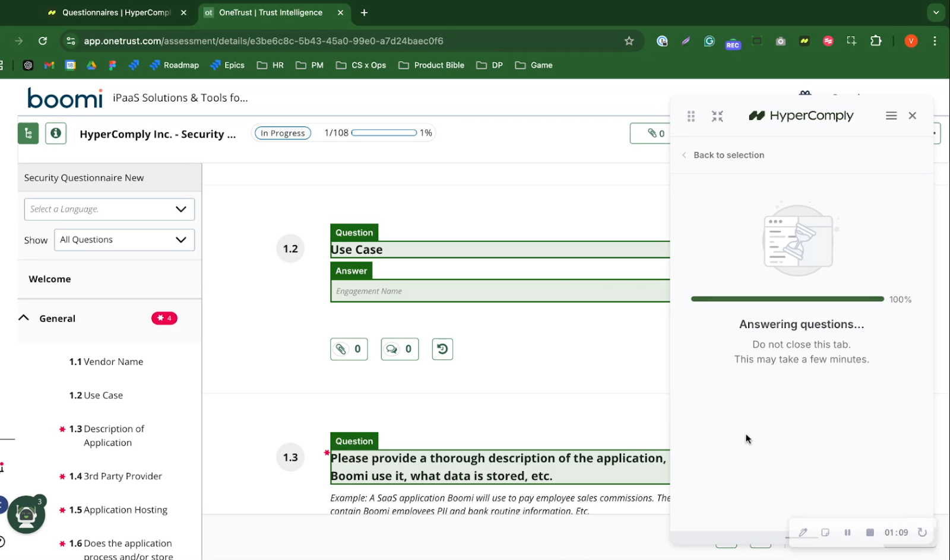Jump to question 1.5 Application Hosting
This screenshot has width=950, height=560.
118,510
